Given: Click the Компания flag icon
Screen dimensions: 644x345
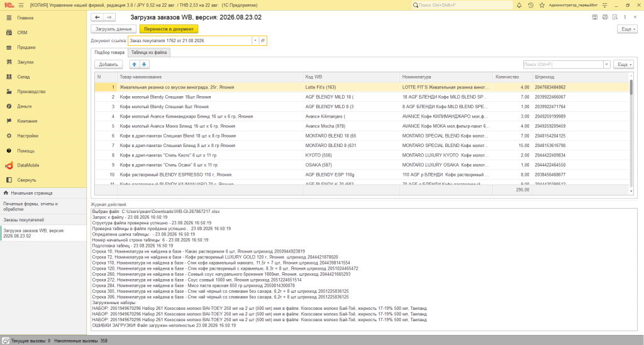Looking at the screenshot, I should pyautogui.click(x=9, y=121).
